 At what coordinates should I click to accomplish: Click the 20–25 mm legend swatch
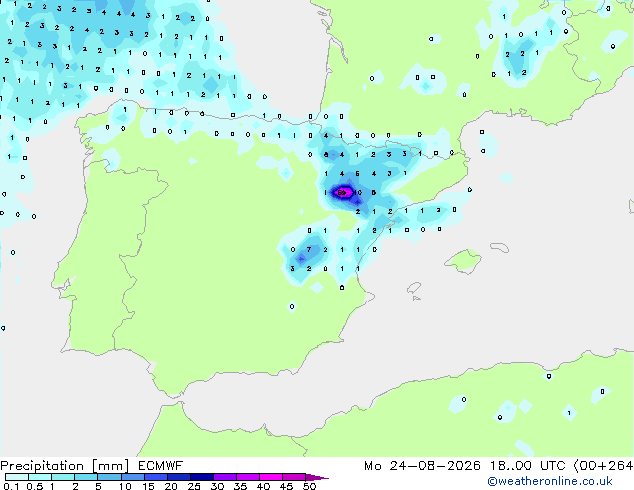(178, 477)
